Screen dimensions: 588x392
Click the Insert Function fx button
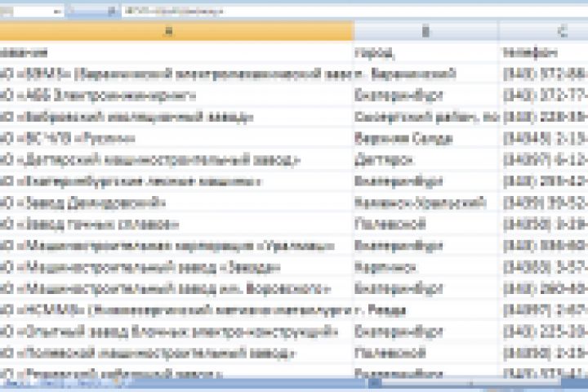[x=111, y=11]
